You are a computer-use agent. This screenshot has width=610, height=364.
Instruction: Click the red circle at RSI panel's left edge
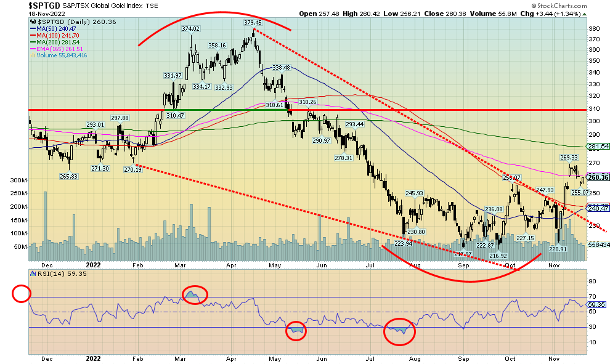[x=21, y=294]
